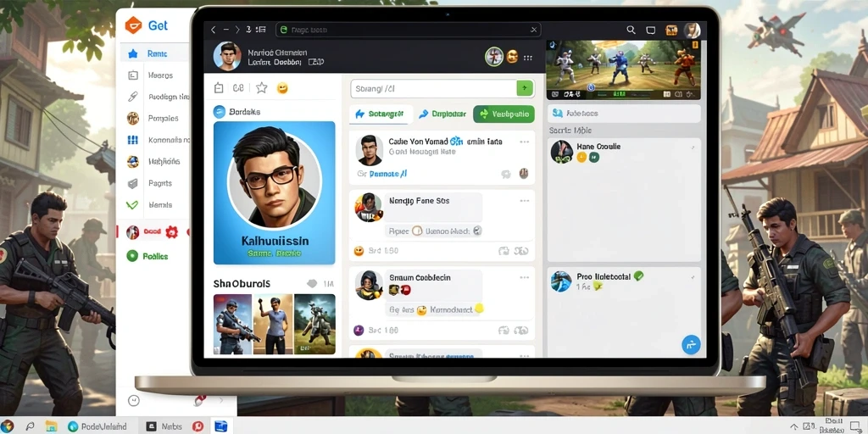Viewport: 868px width, 434px height.
Task: Click the Sbrangl input field
Action: pos(433,88)
